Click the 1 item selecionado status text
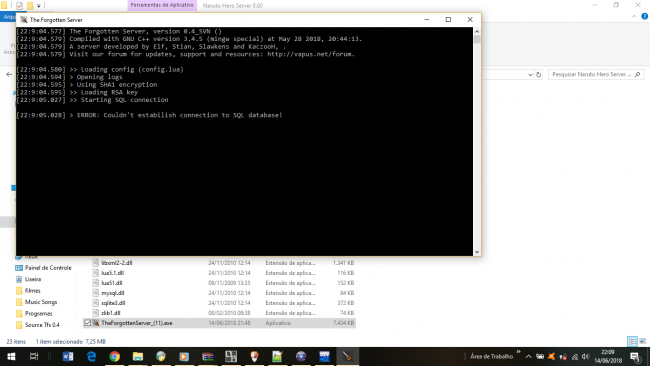 point(59,342)
